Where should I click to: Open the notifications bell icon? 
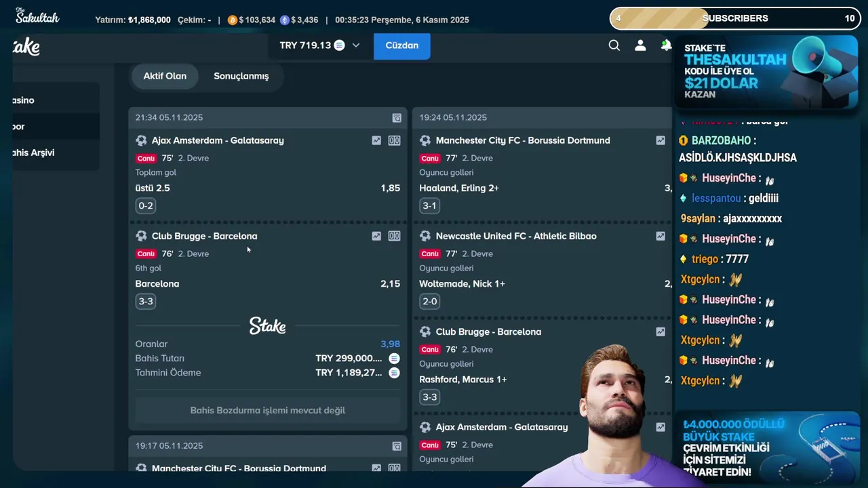coord(666,45)
